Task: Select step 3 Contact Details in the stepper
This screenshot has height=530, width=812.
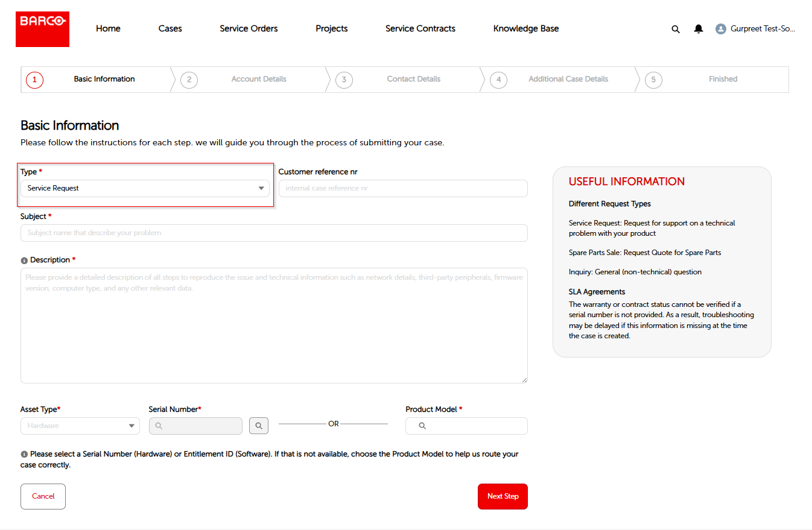Action: point(344,79)
